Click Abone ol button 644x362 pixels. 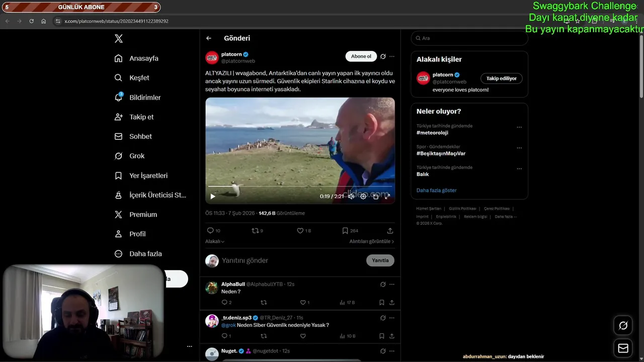[361, 56]
